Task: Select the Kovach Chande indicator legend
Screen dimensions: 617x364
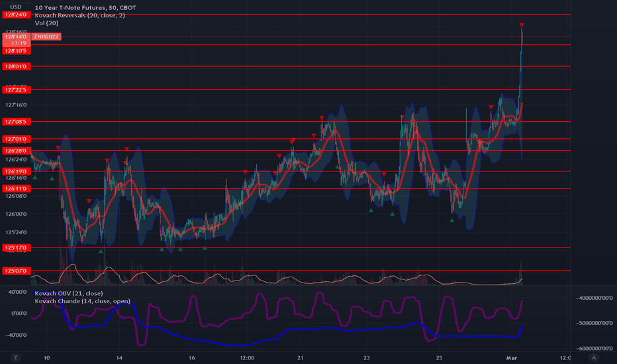Action: (x=83, y=301)
